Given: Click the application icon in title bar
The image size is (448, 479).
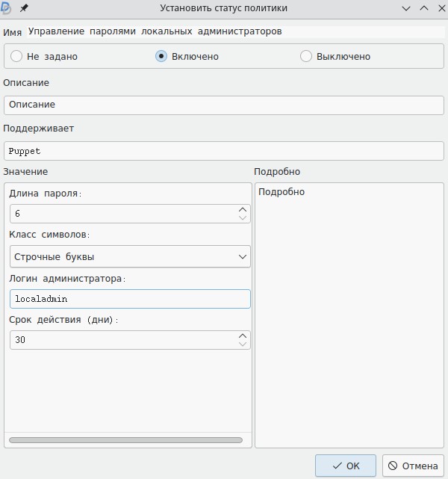Looking at the screenshot, I should [7, 7].
